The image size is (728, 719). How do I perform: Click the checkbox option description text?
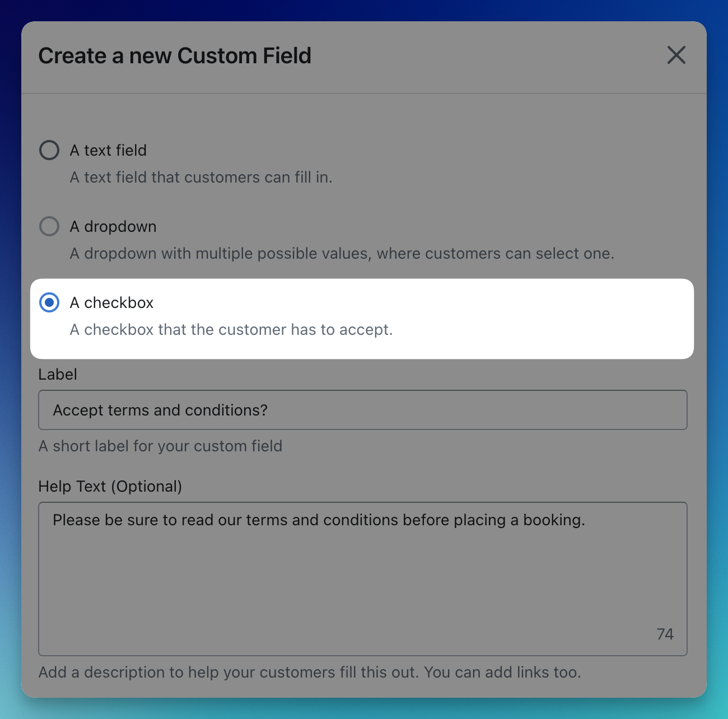(231, 329)
